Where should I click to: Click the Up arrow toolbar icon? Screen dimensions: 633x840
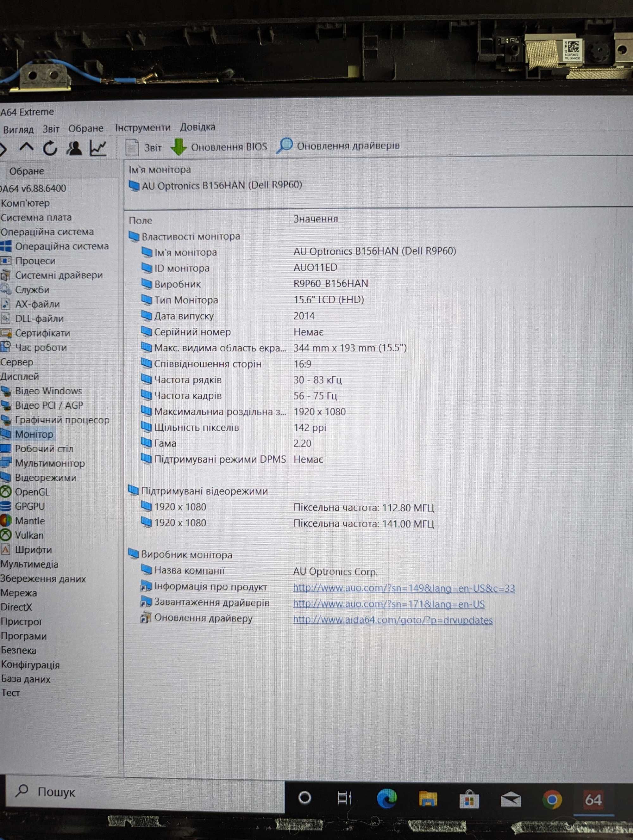(26, 147)
